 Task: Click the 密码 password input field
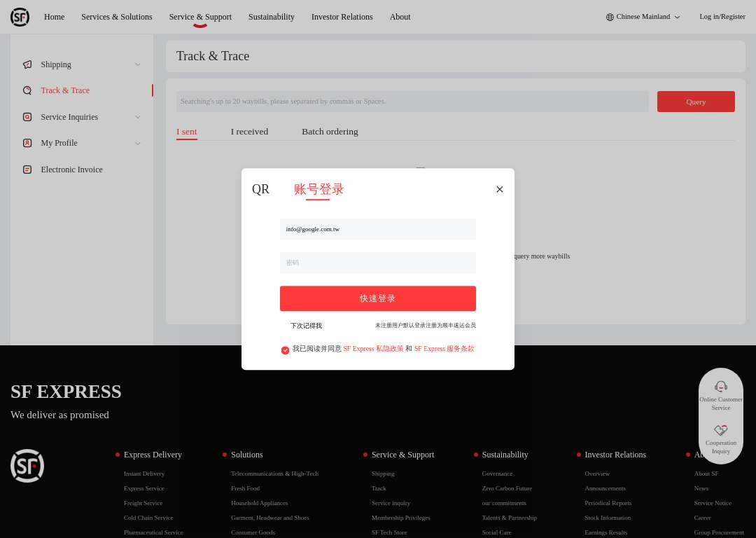[x=377, y=263]
